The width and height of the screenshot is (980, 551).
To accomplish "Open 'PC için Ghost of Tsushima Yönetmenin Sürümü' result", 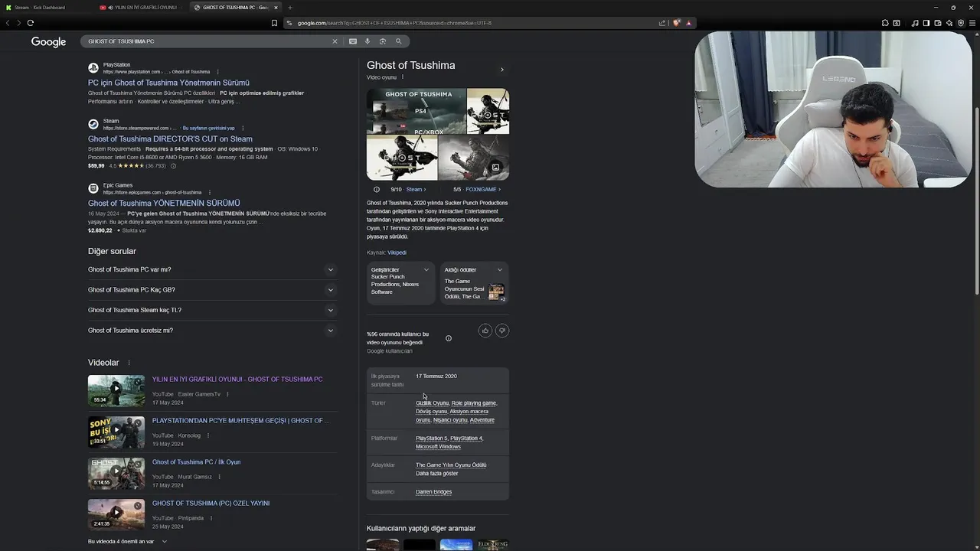I will coord(168,83).
